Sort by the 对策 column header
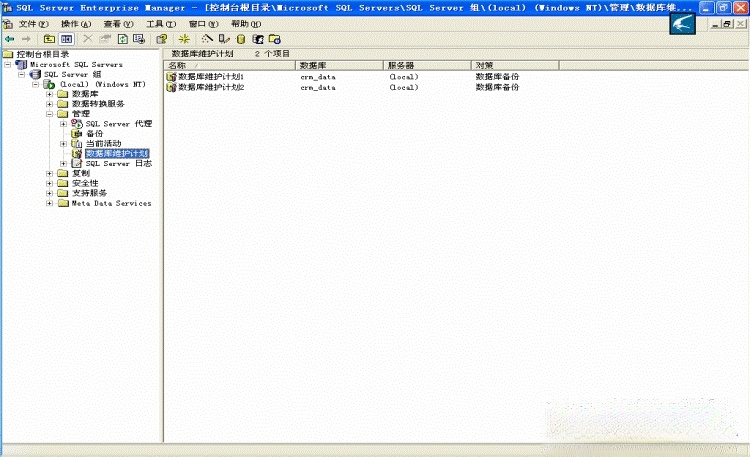750x457 pixels. click(x=515, y=66)
